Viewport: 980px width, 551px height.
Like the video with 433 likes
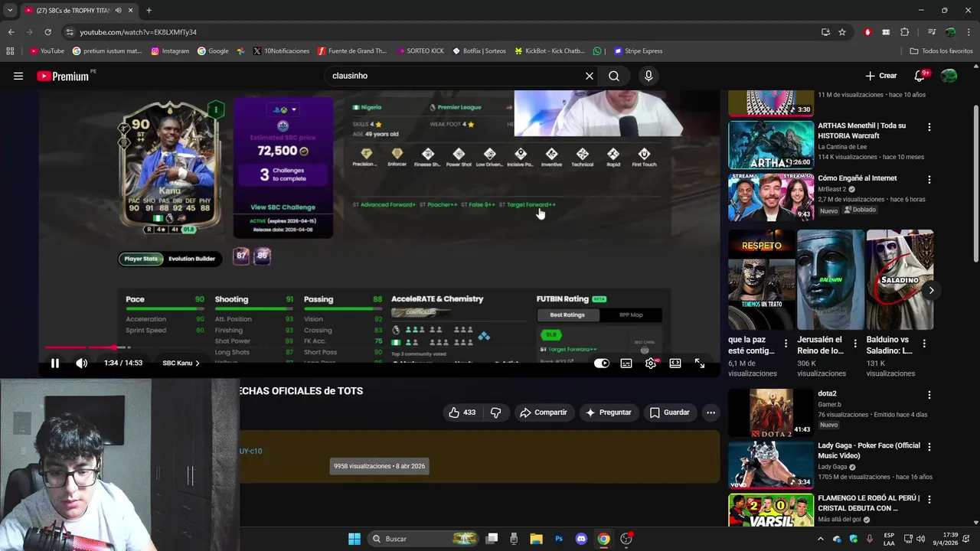pos(462,412)
